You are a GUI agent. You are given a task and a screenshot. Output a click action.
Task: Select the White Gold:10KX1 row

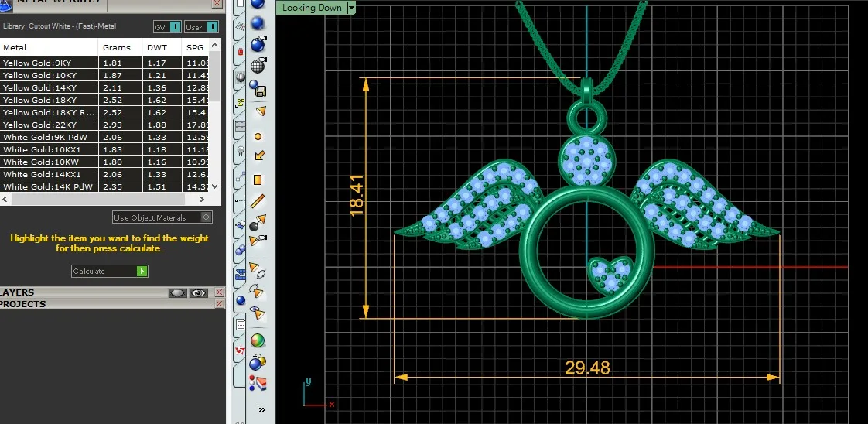click(104, 149)
